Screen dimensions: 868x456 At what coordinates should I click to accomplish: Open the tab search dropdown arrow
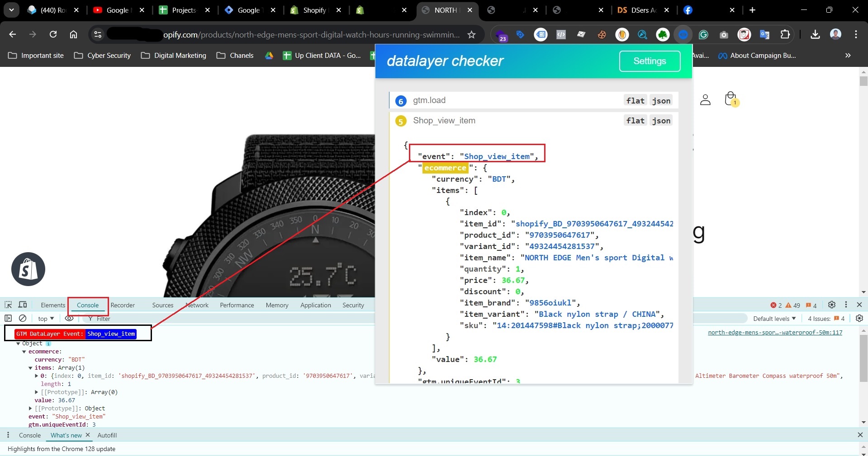11,9
